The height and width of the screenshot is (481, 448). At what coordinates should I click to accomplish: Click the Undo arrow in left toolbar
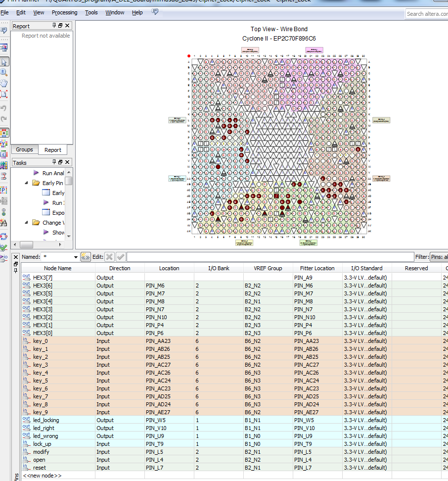pyautogui.click(x=4, y=108)
